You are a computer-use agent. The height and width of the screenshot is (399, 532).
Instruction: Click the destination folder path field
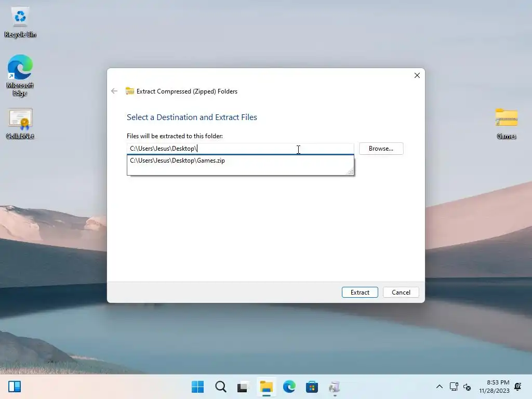pyautogui.click(x=240, y=149)
